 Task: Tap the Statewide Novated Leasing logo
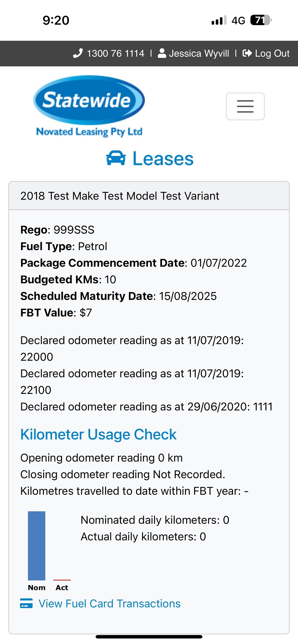point(89,106)
